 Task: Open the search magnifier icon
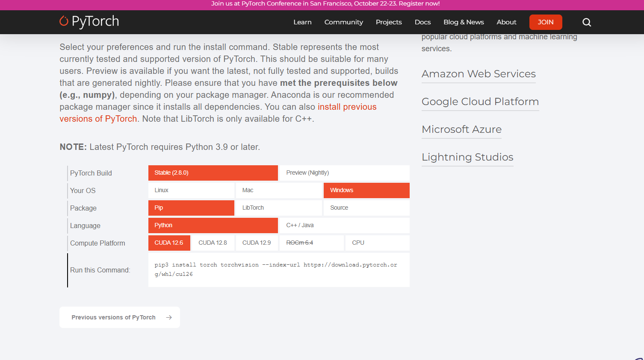pos(587,22)
